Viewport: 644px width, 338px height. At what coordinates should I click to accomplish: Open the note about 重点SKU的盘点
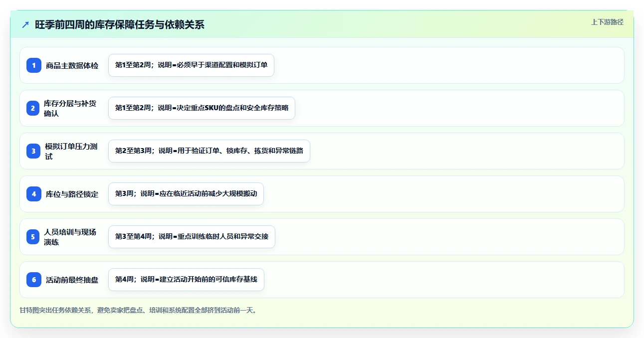[202, 108]
